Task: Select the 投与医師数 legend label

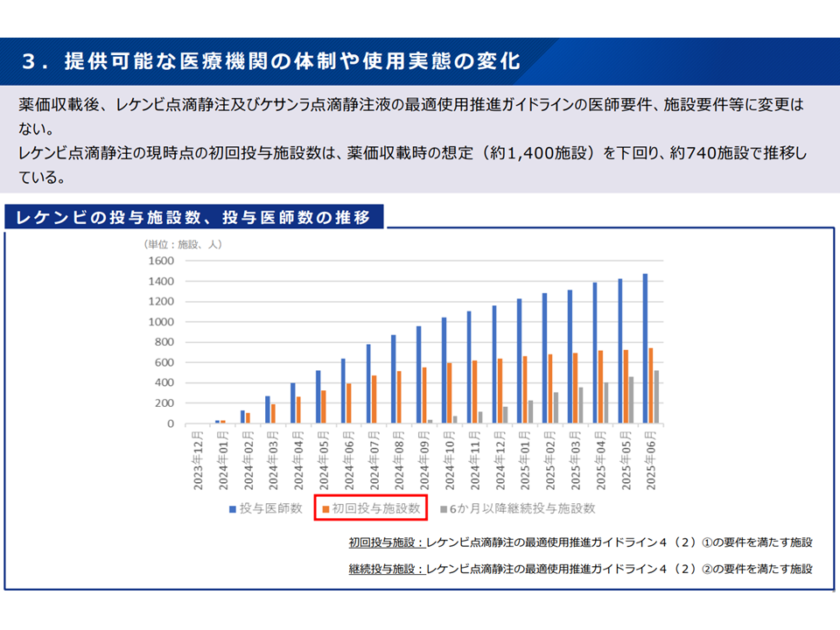Action: [x=271, y=508]
